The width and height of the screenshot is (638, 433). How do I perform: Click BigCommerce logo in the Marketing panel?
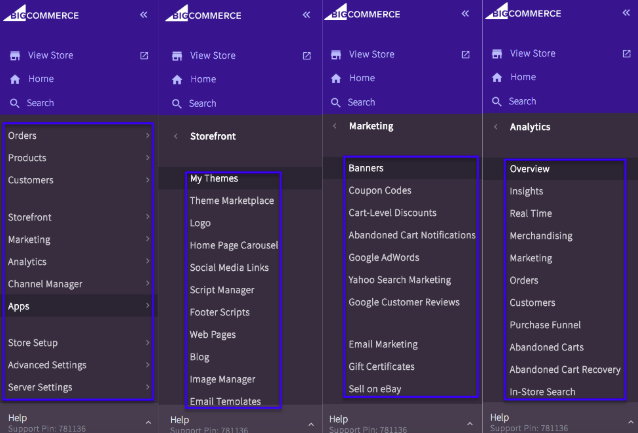(362, 12)
